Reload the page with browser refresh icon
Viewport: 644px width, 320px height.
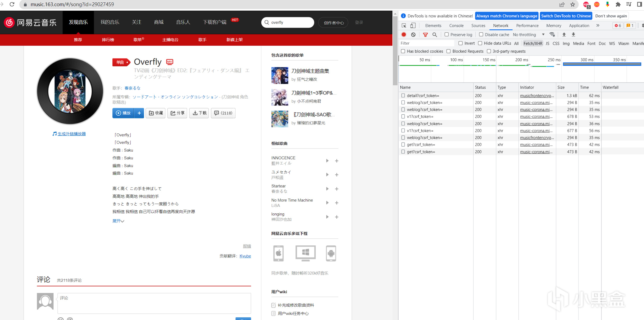12,4
